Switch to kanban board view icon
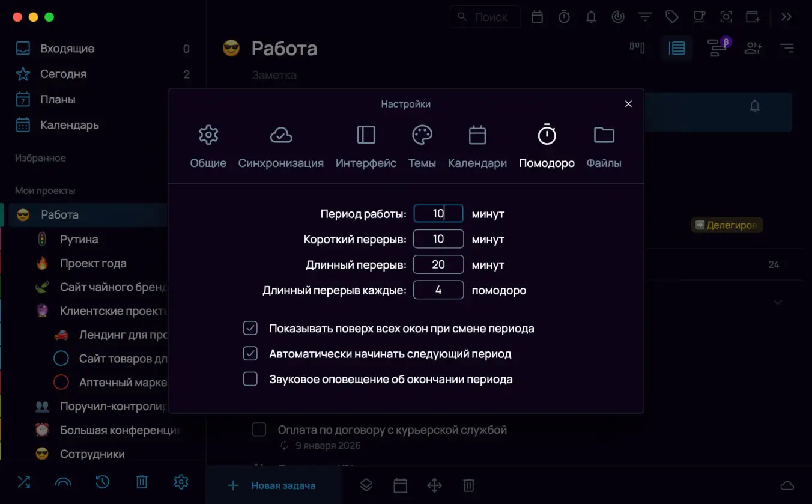Image resolution: width=812 pixels, height=504 pixels. point(637,47)
